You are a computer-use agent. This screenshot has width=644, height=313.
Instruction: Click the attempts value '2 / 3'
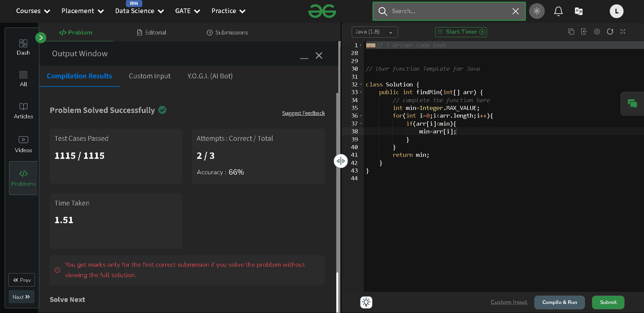point(206,156)
